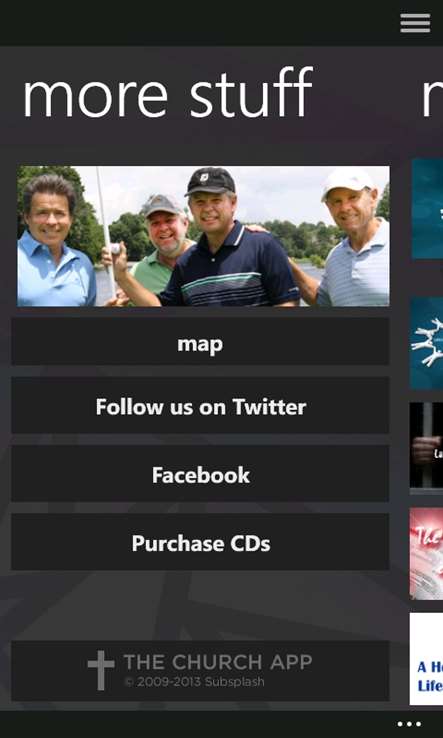The image size is (443, 738).
Task: Click the 2009-2013 Subsplash copyright line
Action: click(x=194, y=682)
